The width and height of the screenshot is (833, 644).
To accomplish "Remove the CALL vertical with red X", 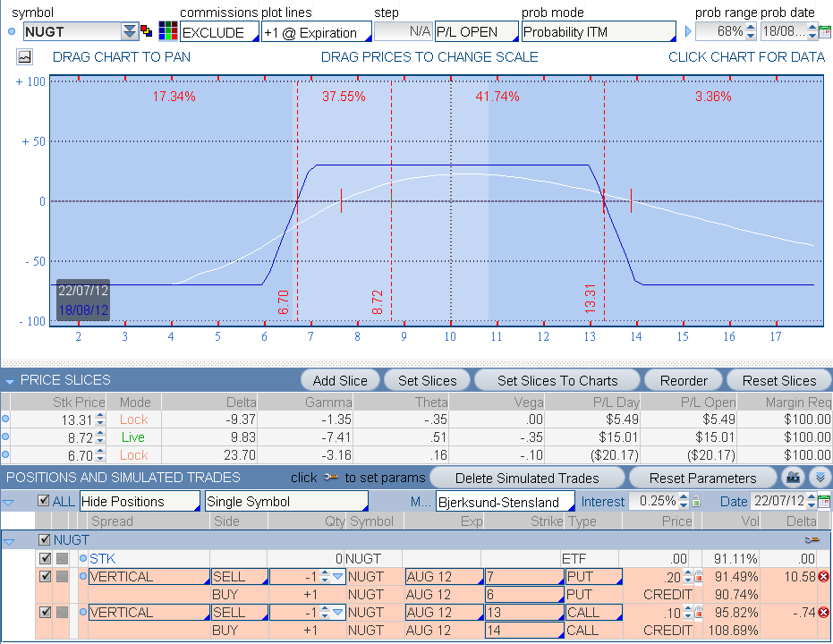I will (824, 613).
